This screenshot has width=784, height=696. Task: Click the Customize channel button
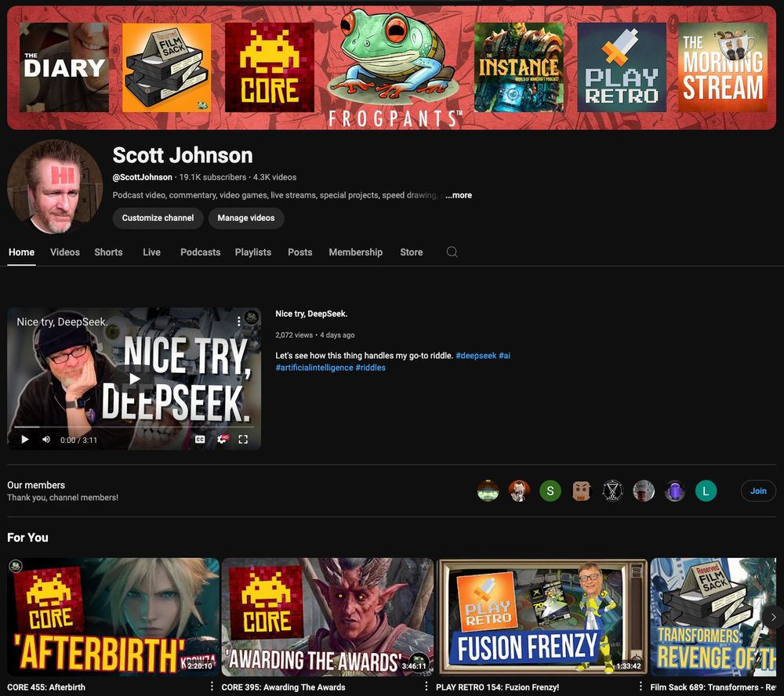point(158,218)
